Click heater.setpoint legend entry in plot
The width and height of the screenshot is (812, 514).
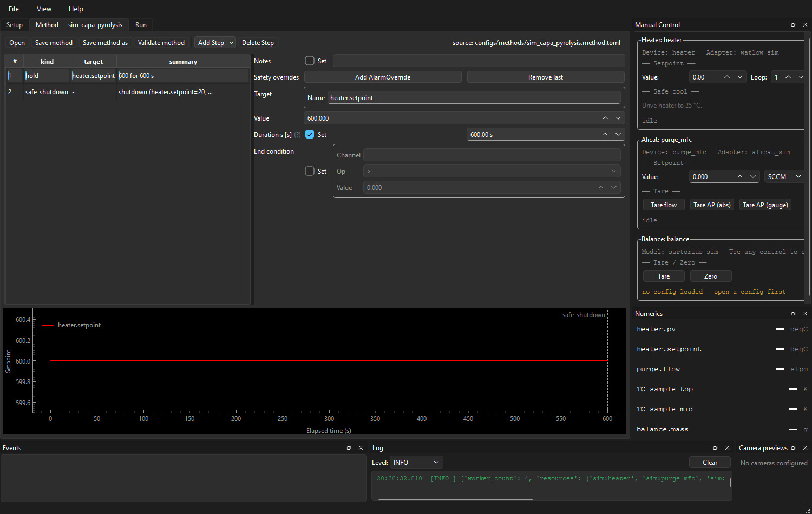click(x=79, y=325)
